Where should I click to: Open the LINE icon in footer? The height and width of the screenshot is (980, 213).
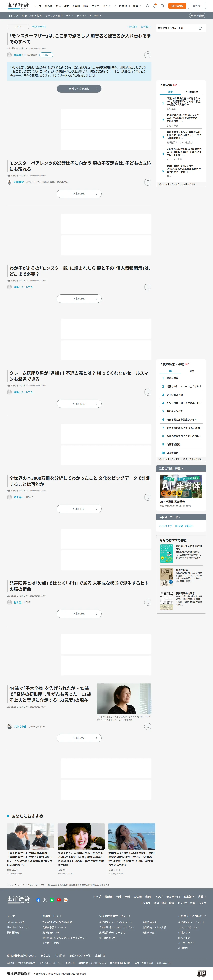(x=52, y=900)
